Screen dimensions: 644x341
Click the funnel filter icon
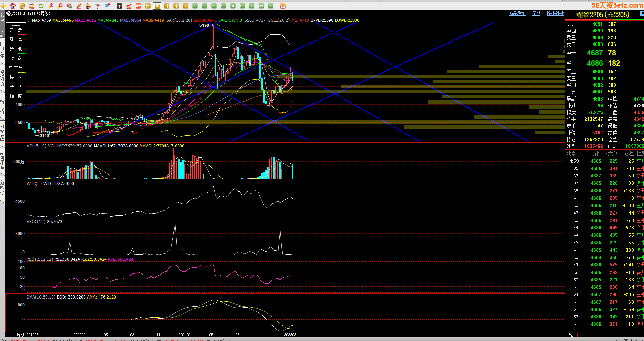pyautogui.click(x=98, y=6)
